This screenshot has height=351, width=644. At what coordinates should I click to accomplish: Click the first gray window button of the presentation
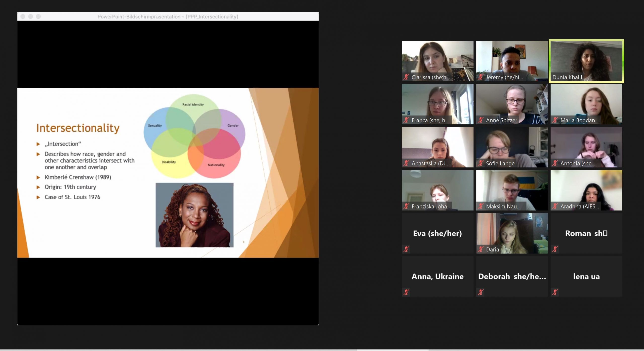(23, 17)
